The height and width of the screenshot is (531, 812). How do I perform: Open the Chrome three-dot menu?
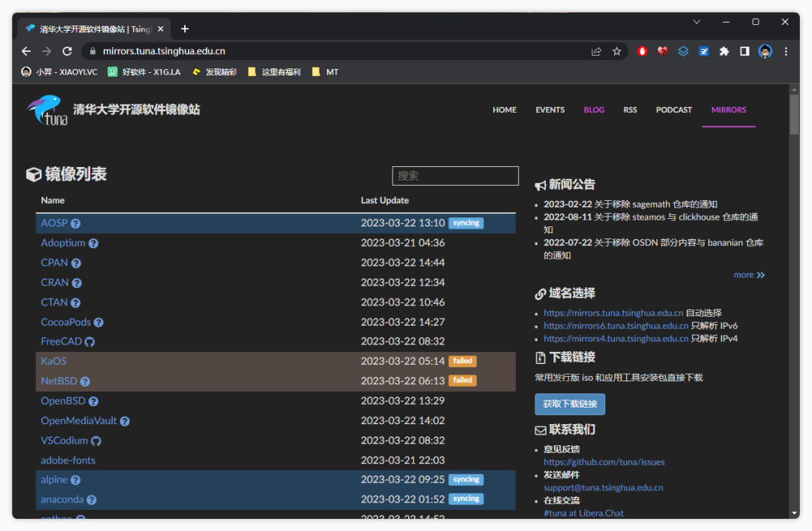(786, 51)
